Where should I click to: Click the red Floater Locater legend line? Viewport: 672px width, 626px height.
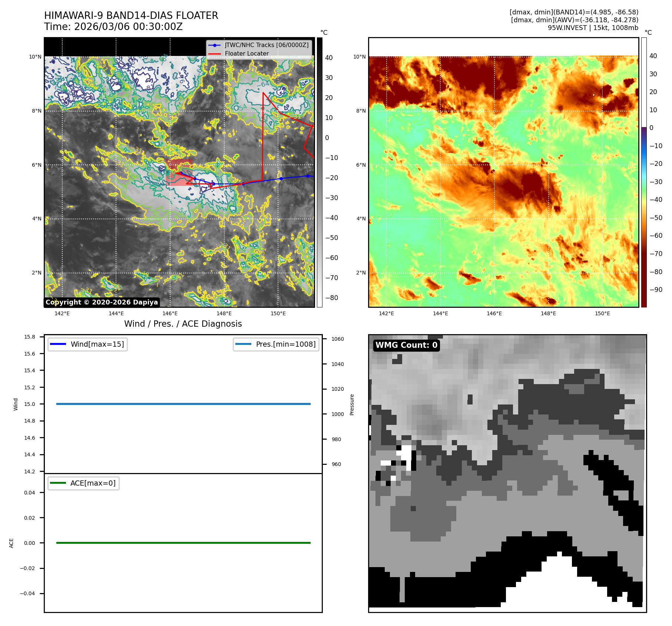[215, 54]
